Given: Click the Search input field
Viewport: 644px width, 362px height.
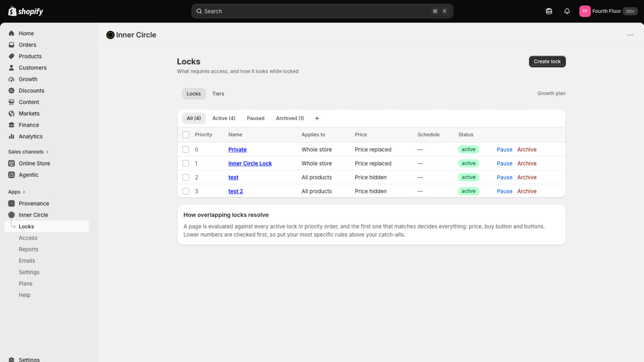Looking at the screenshot, I should click(322, 11).
